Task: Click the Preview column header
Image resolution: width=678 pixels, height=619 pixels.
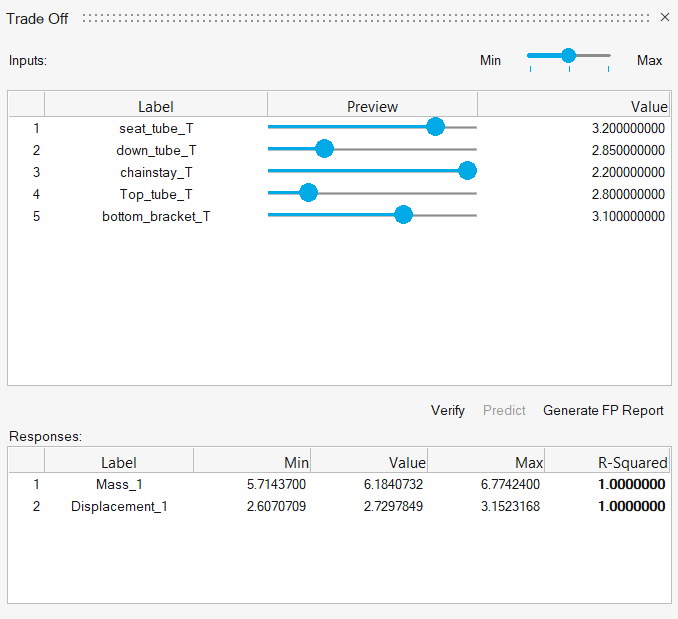Action: [372, 106]
